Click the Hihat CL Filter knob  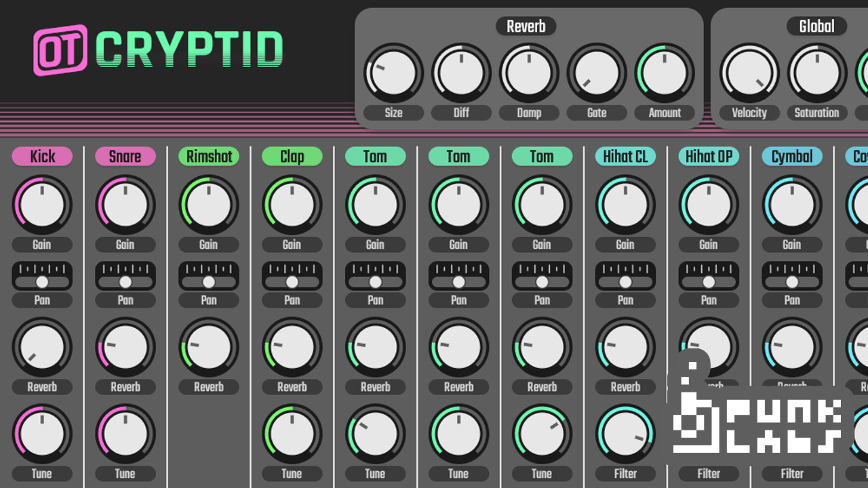(625, 434)
